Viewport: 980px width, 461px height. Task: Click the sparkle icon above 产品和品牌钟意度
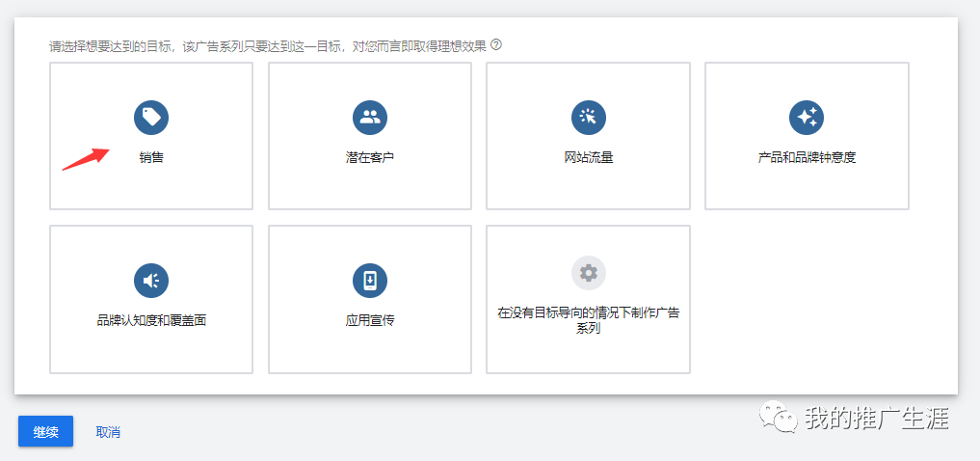807,117
